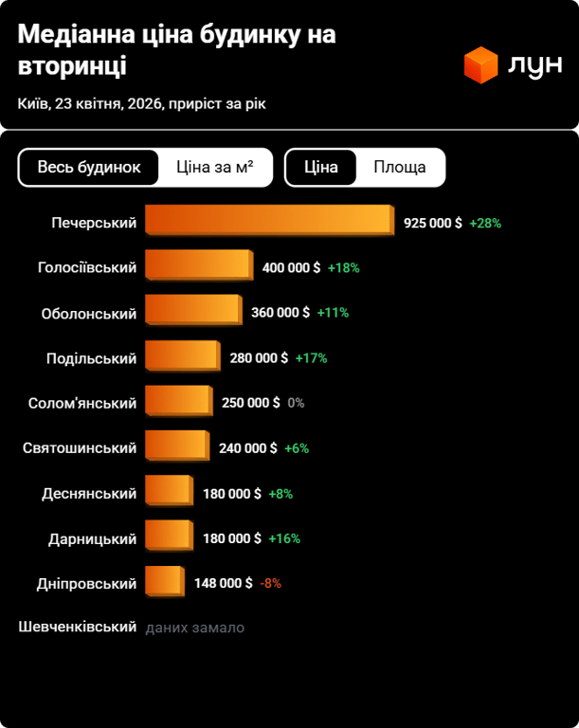Select the Подільський district bar
Image resolution: width=579 pixels, height=728 pixels.
pos(182,358)
